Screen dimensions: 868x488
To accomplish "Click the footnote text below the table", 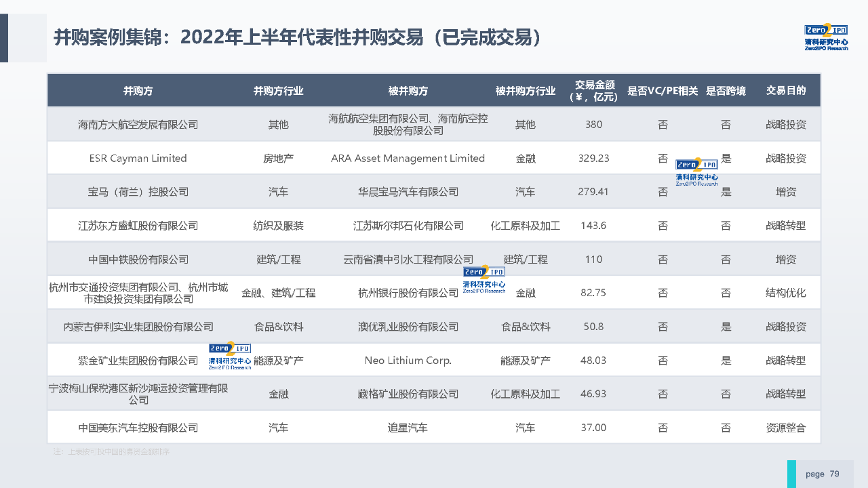I will click(x=112, y=451).
